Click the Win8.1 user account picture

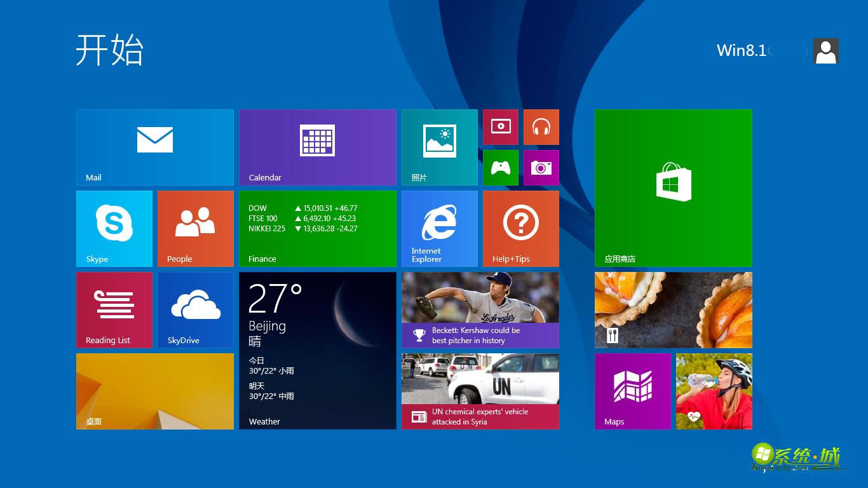tap(825, 51)
